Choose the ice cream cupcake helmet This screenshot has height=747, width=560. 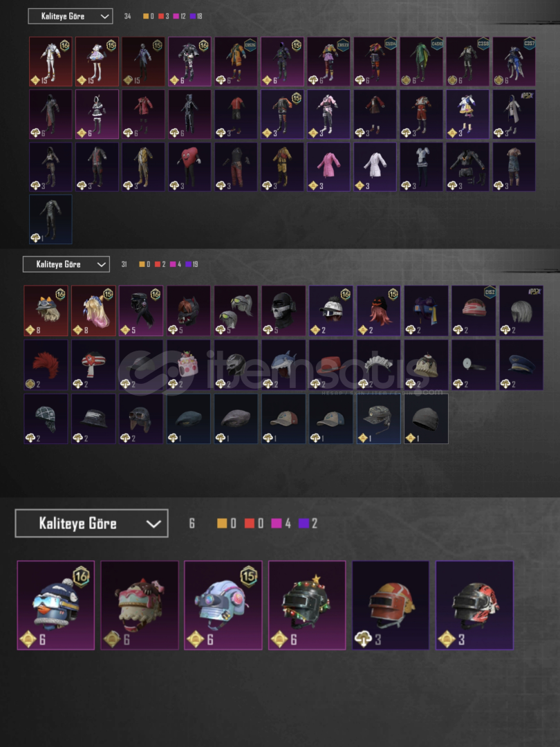click(x=140, y=605)
